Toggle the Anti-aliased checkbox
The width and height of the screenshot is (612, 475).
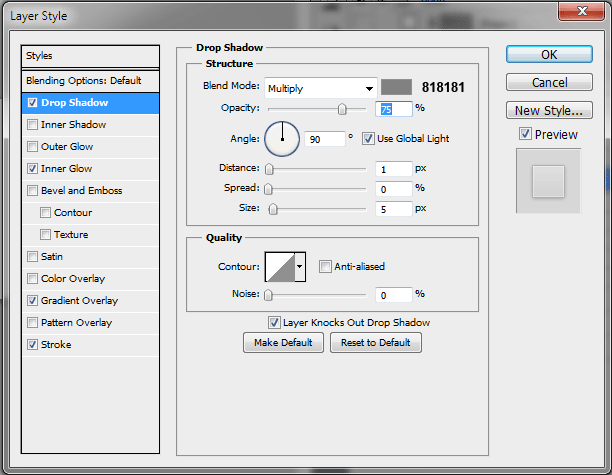tap(325, 267)
